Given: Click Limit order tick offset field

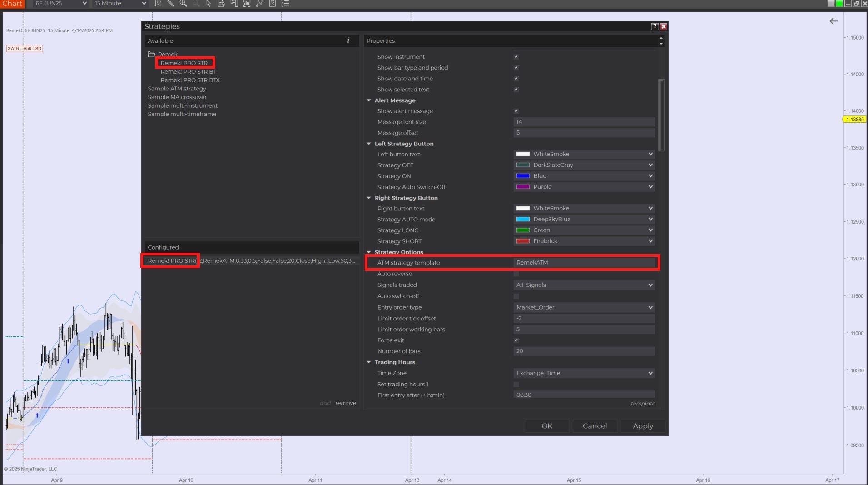Looking at the screenshot, I should 584,318.
